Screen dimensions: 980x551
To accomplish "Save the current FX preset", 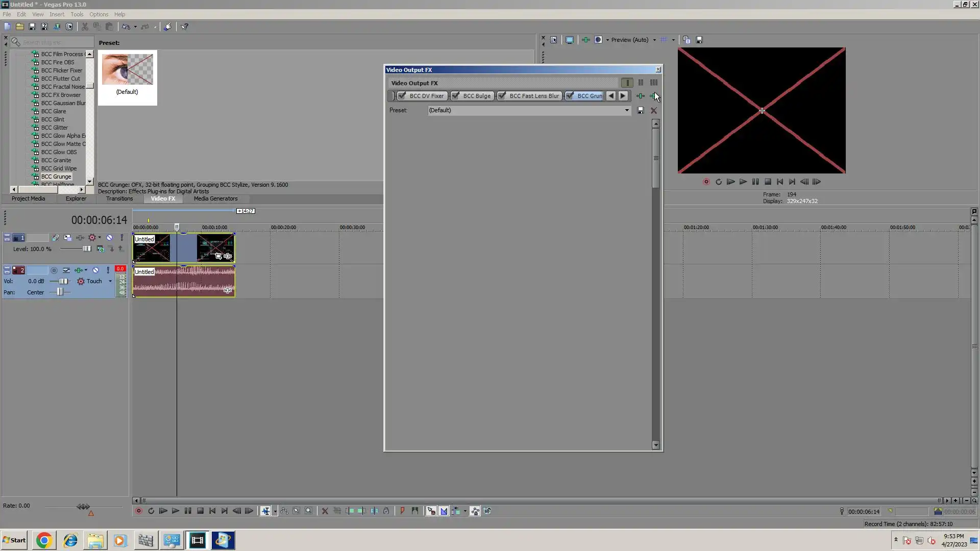I will 641,110.
